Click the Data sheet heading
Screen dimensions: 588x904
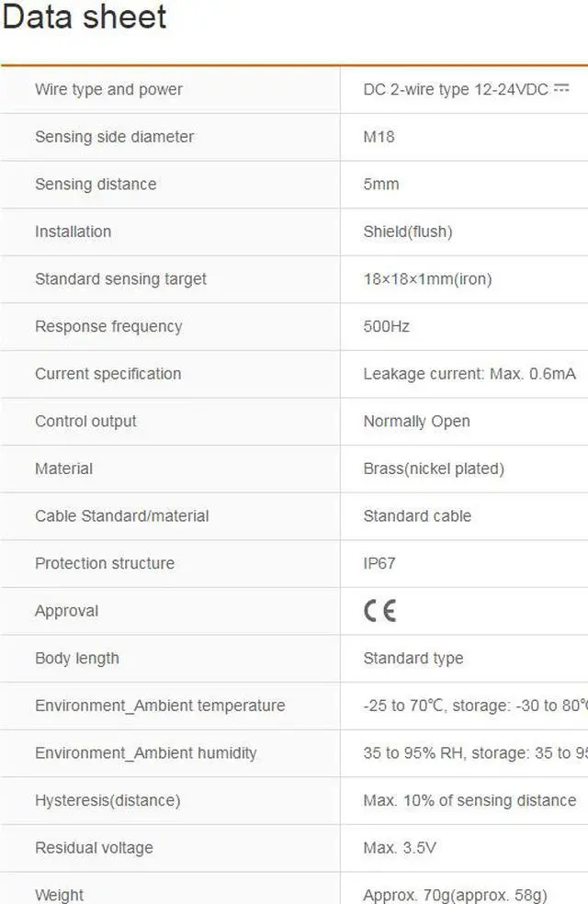(x=85, y=17)
